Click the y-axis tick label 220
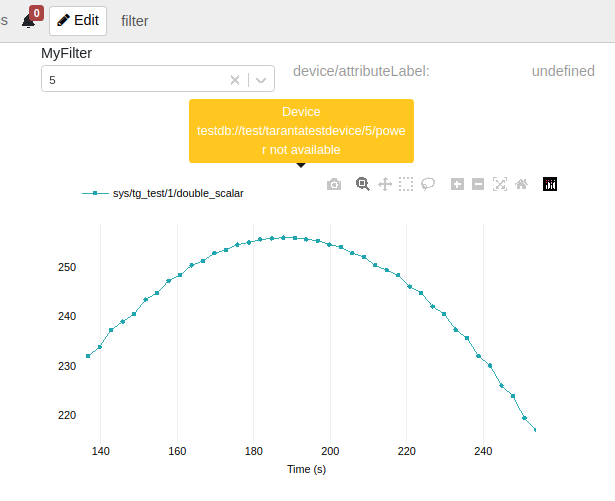Image resolution: width=615 pixels, height=501 pixels. (67, 415)
